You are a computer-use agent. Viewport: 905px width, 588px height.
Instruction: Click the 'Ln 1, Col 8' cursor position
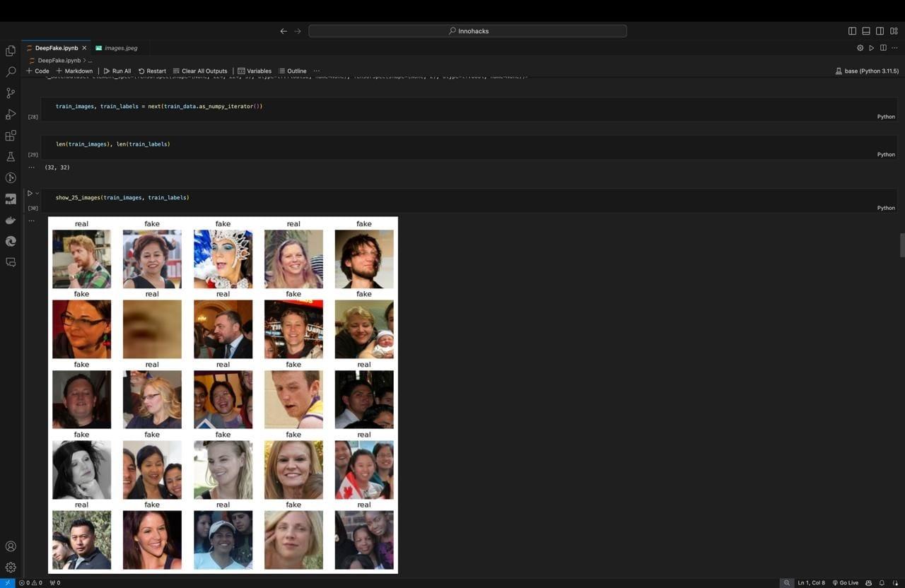pyautogui.click(x=811, y=583)
